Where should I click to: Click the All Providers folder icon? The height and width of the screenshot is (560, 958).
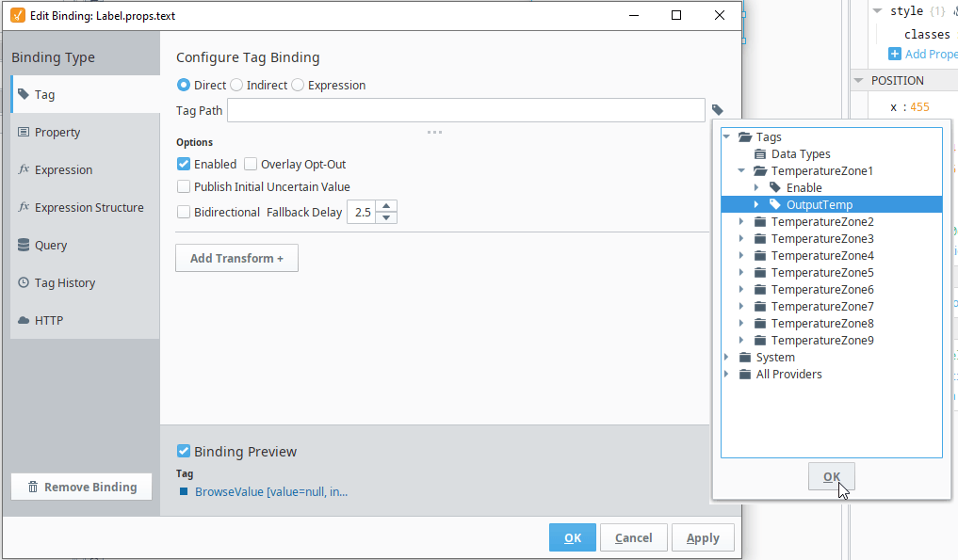coord(745,375)
